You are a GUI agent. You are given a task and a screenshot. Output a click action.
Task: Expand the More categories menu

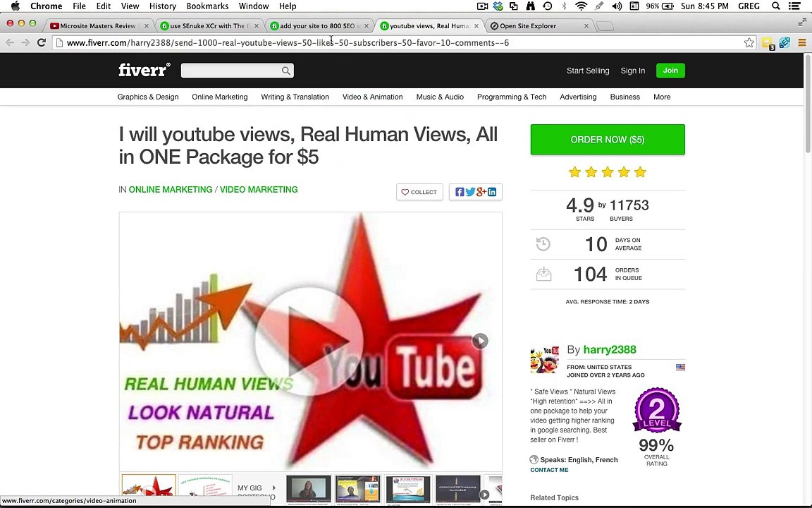[662, 97]
